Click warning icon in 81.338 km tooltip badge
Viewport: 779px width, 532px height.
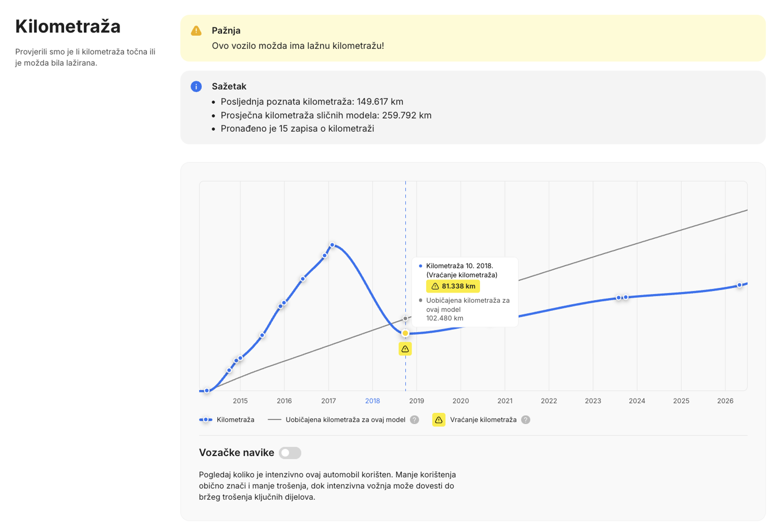coord(435,286)
